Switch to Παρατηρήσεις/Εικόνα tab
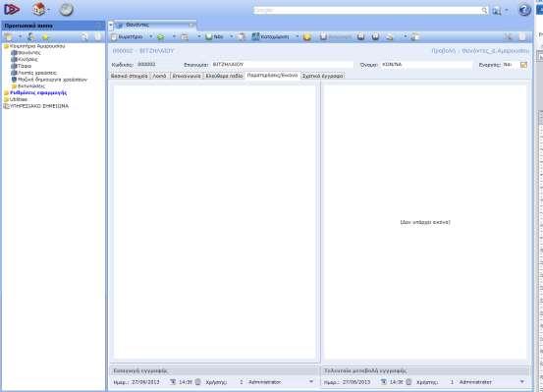This screenshot has width=543, height=392. point(272,76)
